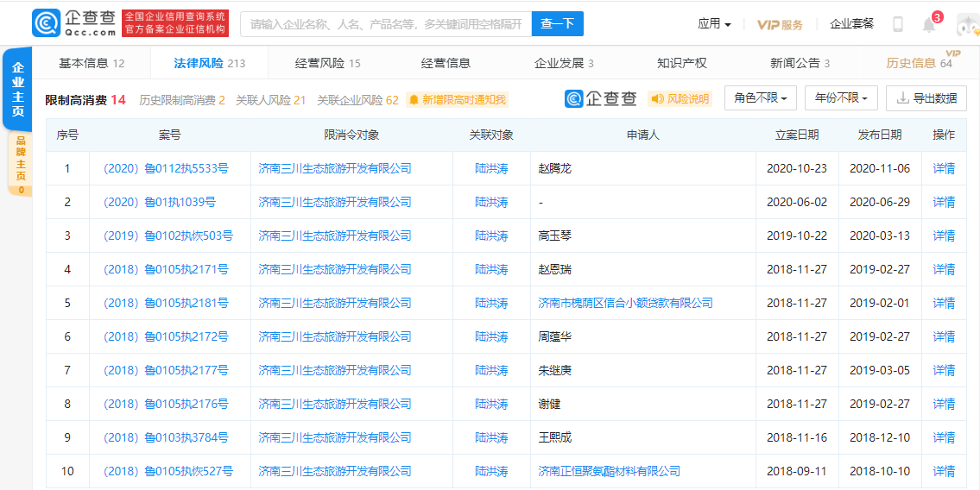Click 导出数据 download icon button
Screen dimensions: 980x490
click(x=926, y=98)
